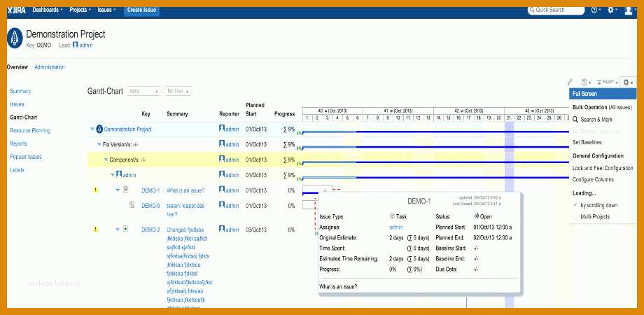Click the admin assignee link in popup
The width and height of the screenshot is (644, 315).
coord(395,227)
